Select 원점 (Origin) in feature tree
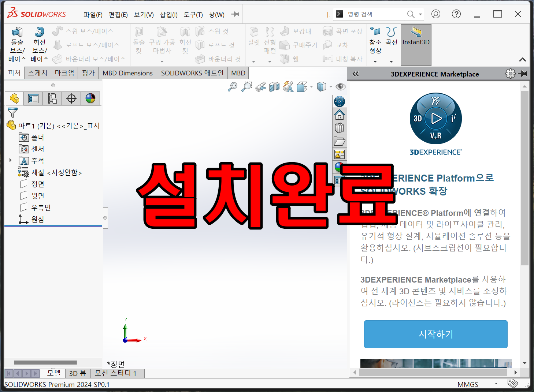 tap(31, 219)
